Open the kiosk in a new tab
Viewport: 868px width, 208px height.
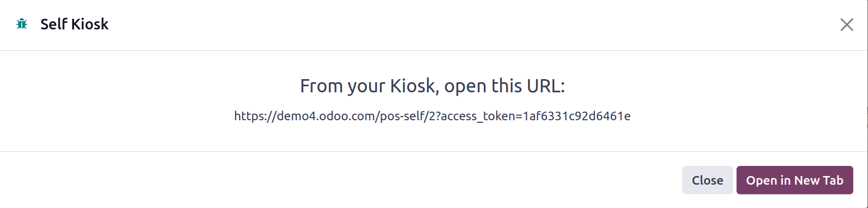click(x=794, y=180)
